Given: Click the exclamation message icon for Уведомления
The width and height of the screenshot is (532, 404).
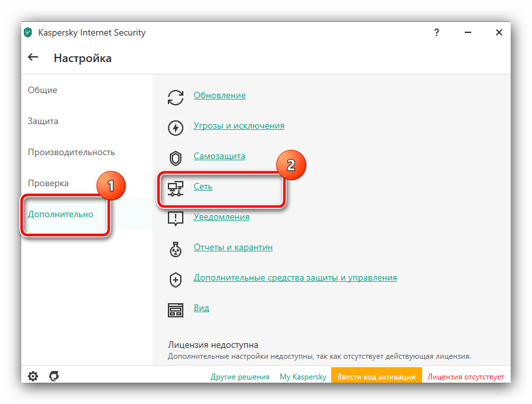Looking at the screenshot, I should pyautogui.click(x=176, y=218).
